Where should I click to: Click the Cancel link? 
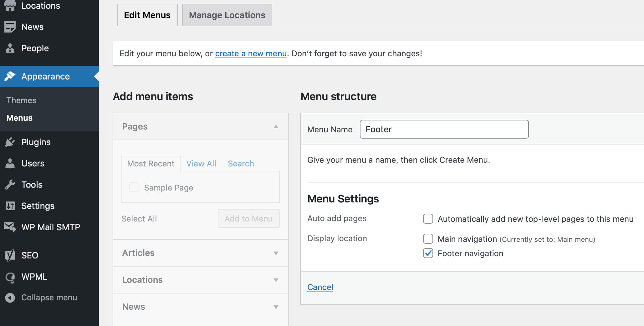tap(320, 287)
